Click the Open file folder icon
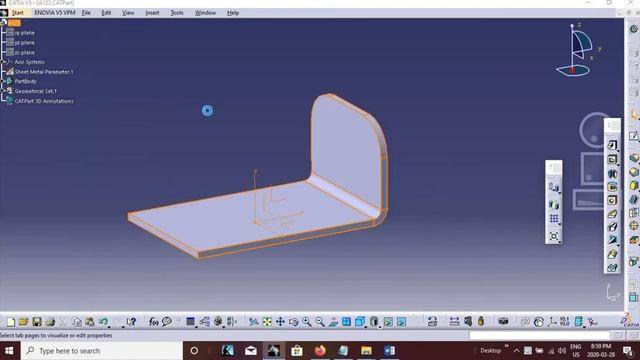Image resolution: width=640 pixels, height=360 pixels. [x=24, y=322]
